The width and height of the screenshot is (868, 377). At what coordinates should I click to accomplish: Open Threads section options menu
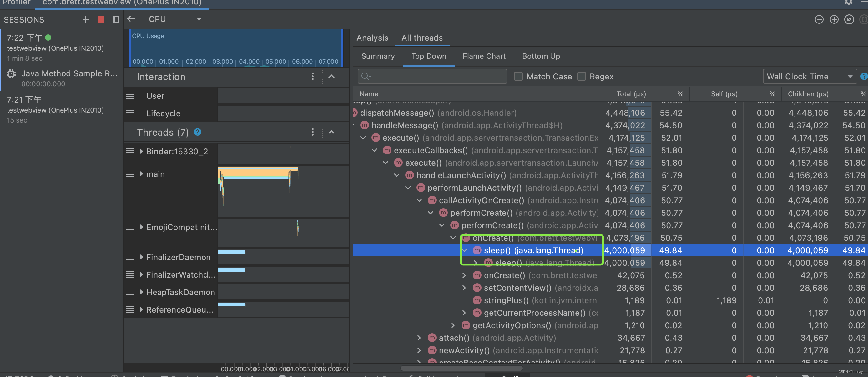point(312,132)
